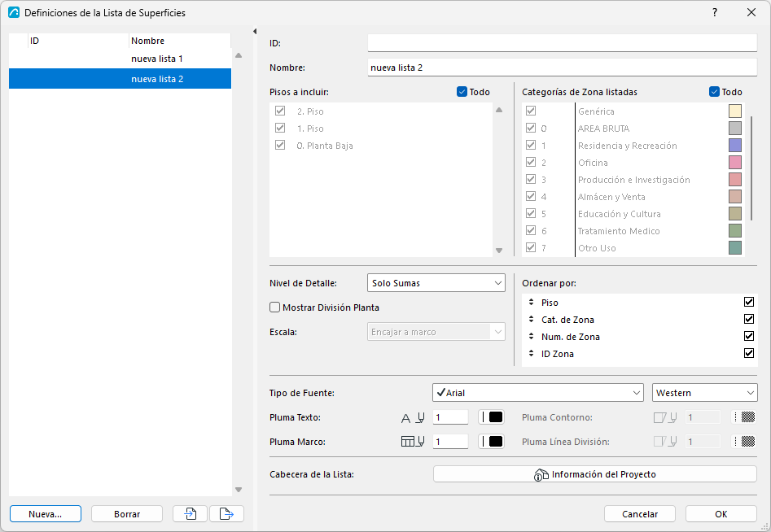The image size is (771, 532).
Task: Open the Pluma Marco color pen picker
Action: click(x=491, y=442)
